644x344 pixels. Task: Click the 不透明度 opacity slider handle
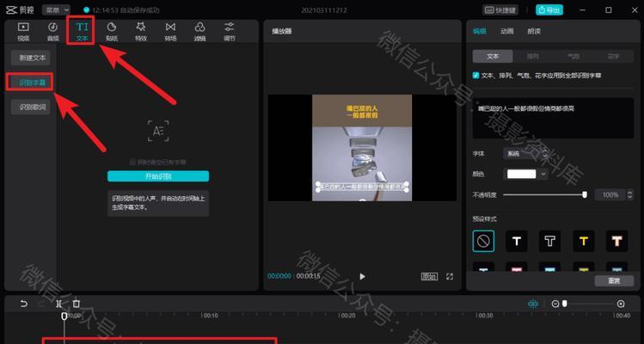tap(585, 195)
